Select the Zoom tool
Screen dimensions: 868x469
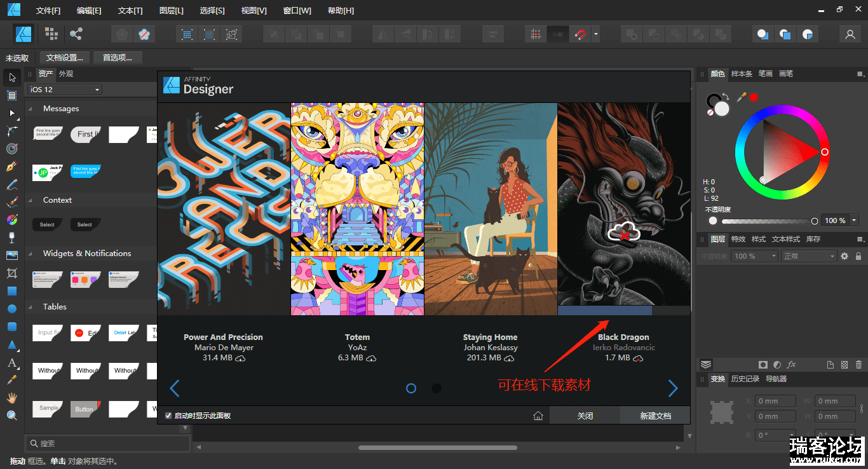click(x=12, y=416)
